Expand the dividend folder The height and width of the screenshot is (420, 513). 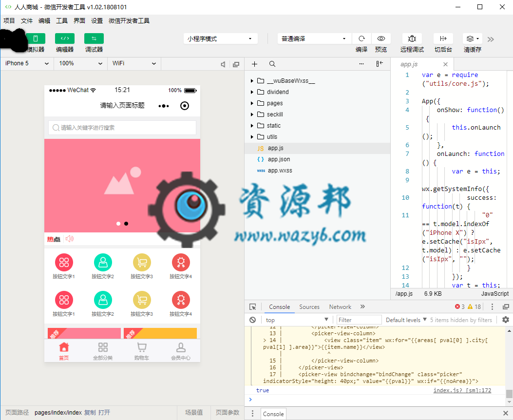point(252,92)
